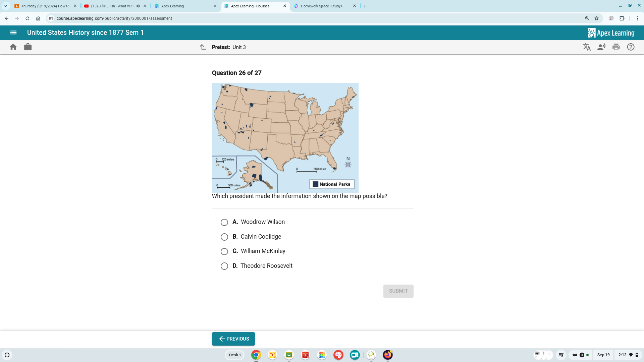Open the Apex Learning Courses tab
Viewport: 644px width, 362px height.
click(x=253, y=6)
